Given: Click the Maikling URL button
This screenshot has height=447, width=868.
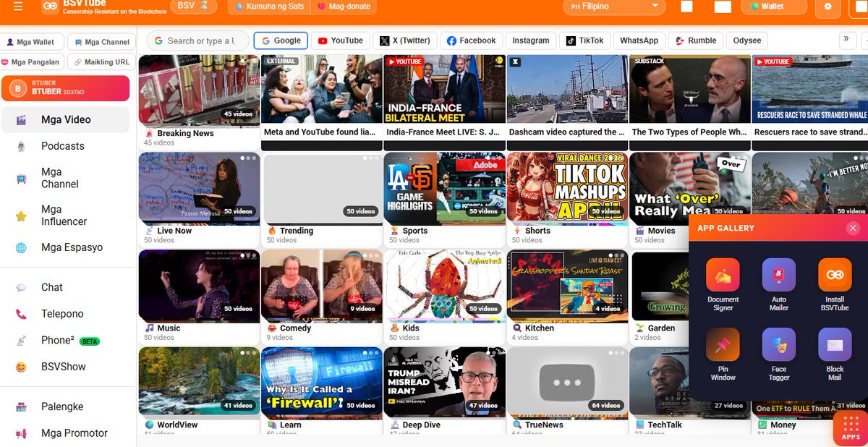Looking at the screenshot, I should point(101,61).
